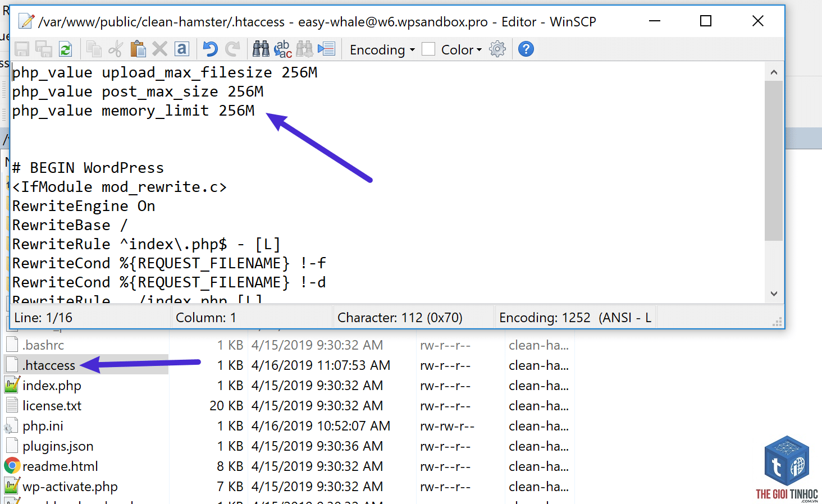Minimize the WinSCP editor window
Screen dimensions: 822x504
(x=655, y=21)
